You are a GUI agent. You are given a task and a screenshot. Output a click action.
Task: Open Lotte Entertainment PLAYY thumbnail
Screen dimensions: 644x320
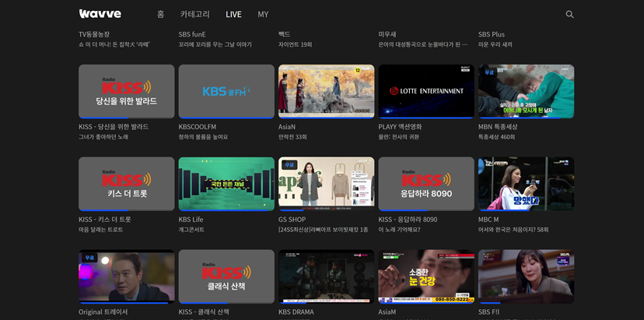[x=426, y=91]
